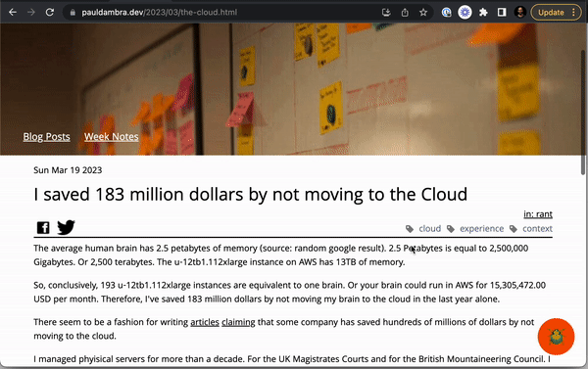
Task: Open the 'articles' hyperlink
Action: tap(205, 322)
